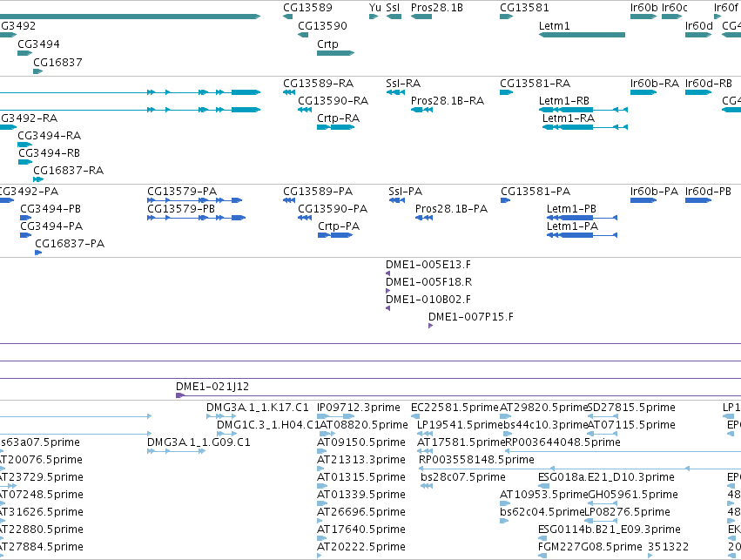Select BAC end DME1-007P15.F

(471, 318)
